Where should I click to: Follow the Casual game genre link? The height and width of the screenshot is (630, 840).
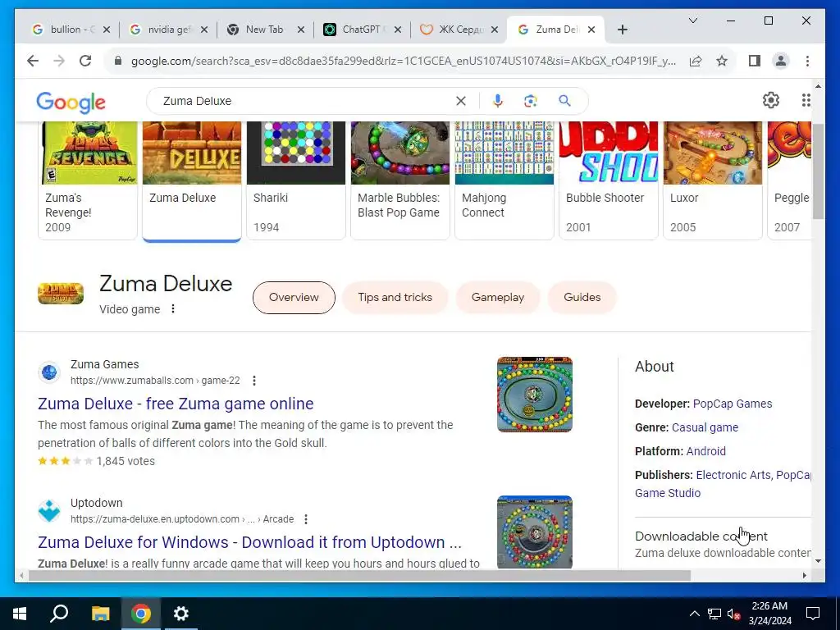click(x=705, y=427)
